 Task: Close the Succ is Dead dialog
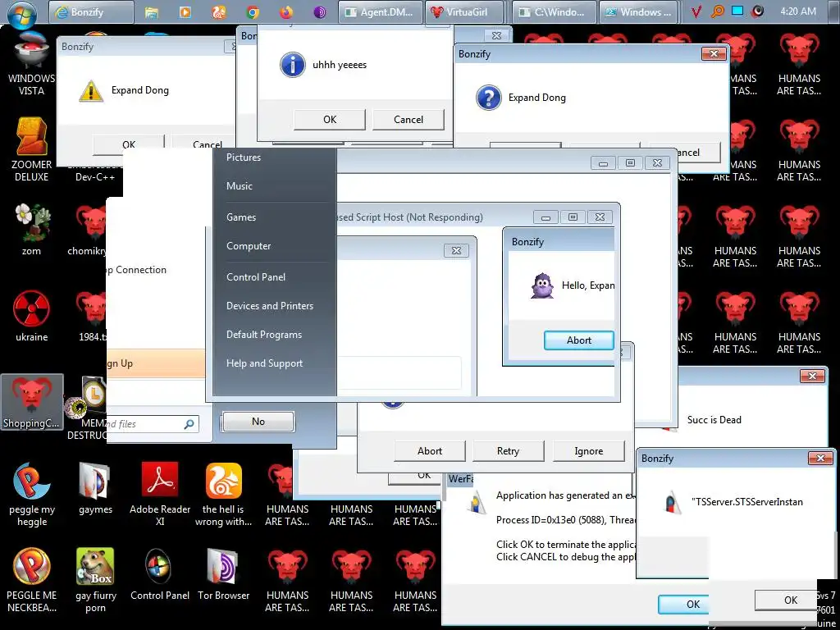click(812, 376)
